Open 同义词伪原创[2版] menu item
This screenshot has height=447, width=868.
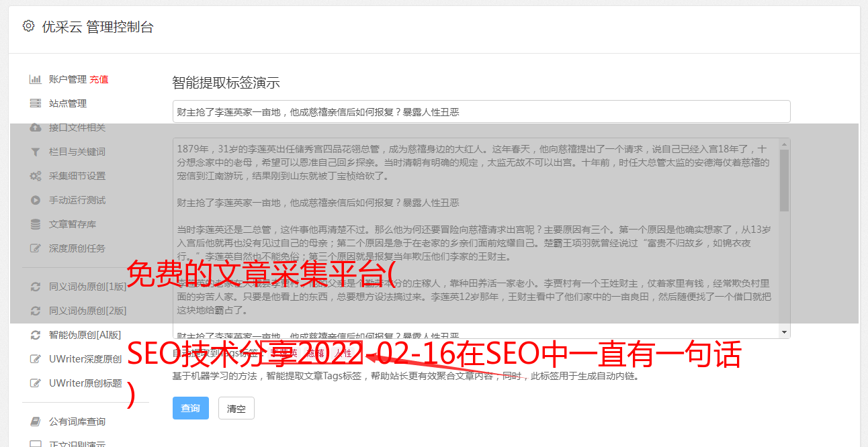click(87, 311)
